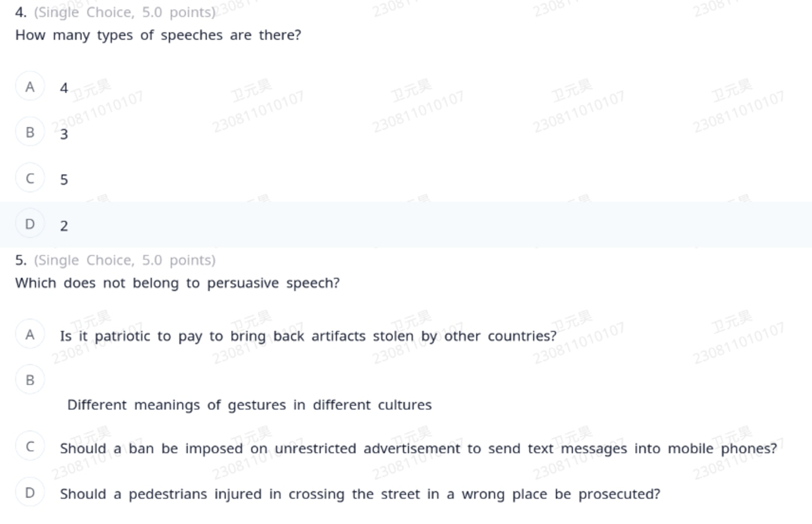This screenshot has height=524, width=812.
Task: Click the question 5 Single Choice points label
Action: (x=125, y=260)
